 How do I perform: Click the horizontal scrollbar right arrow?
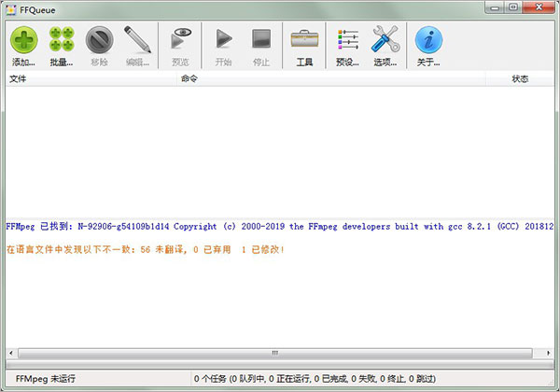tap(548, 353)
